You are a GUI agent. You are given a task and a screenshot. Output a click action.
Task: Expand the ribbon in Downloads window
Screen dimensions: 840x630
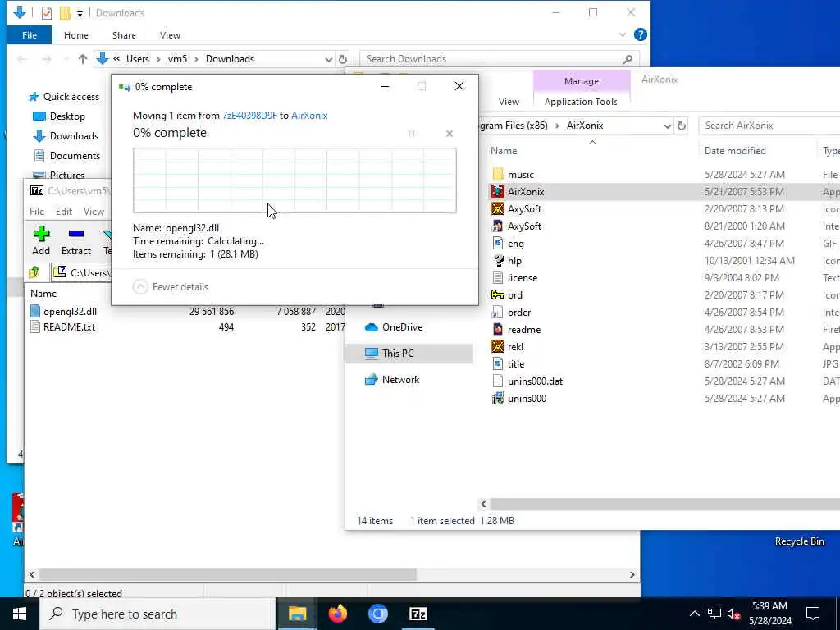[x=622, y=34]
